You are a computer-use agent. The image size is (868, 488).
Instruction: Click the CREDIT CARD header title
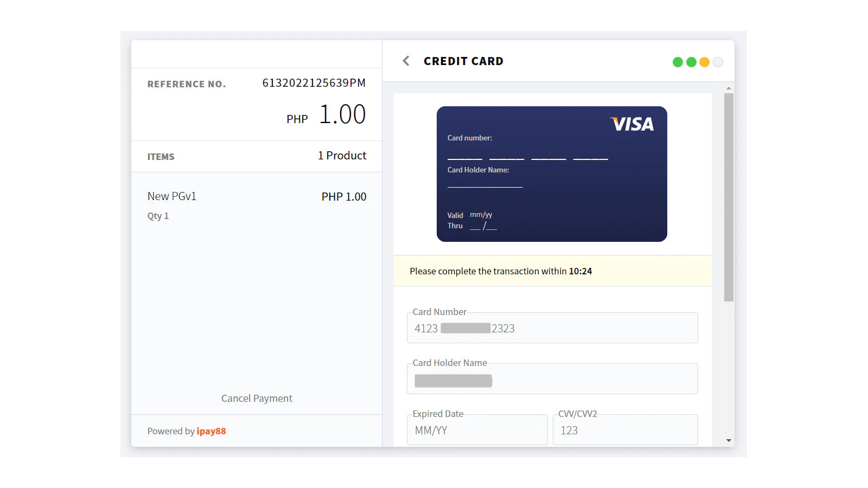tap(463, 61)
